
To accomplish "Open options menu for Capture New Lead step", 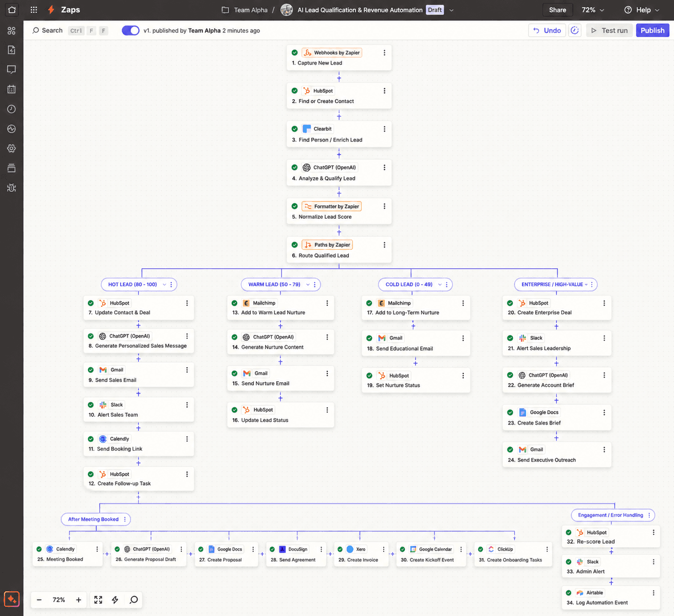I will pos(384,52).
